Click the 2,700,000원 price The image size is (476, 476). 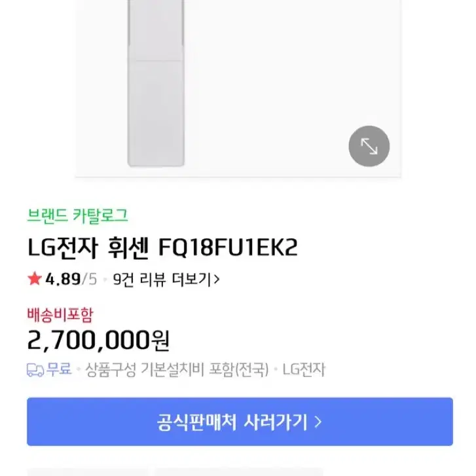coord(98,340)
